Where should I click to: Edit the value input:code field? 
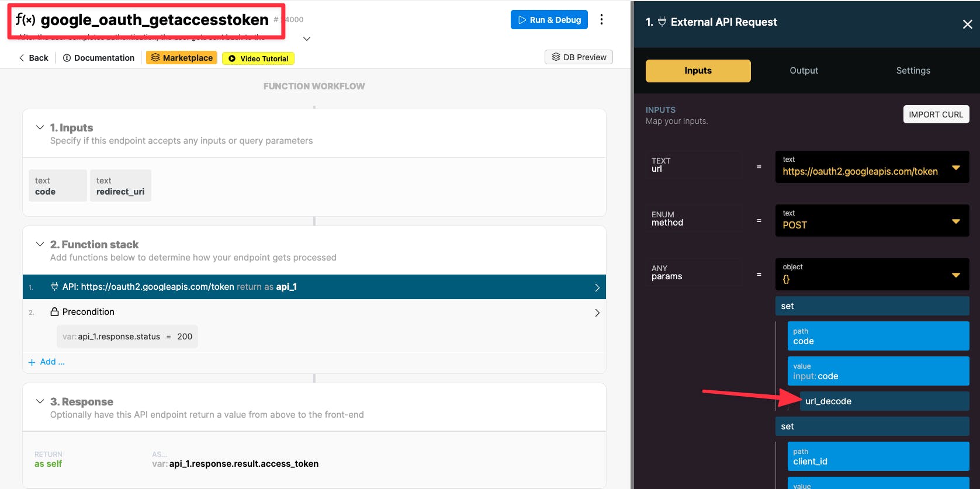coord(878,371)
